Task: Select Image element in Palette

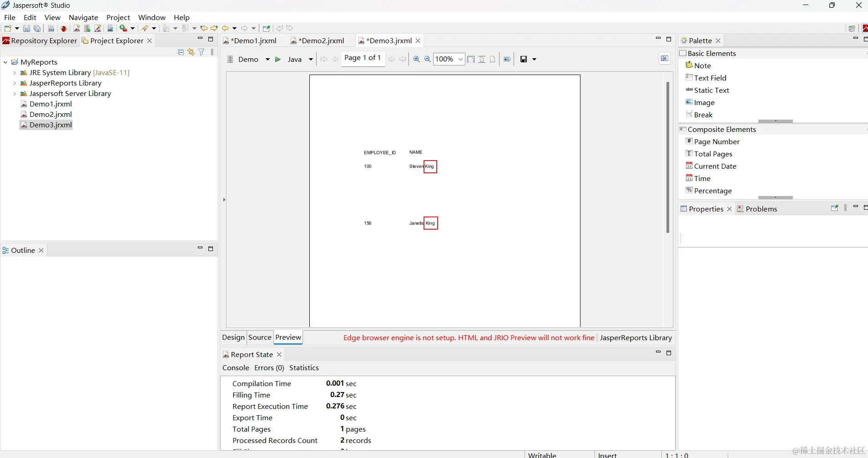Action: [700, 102]
